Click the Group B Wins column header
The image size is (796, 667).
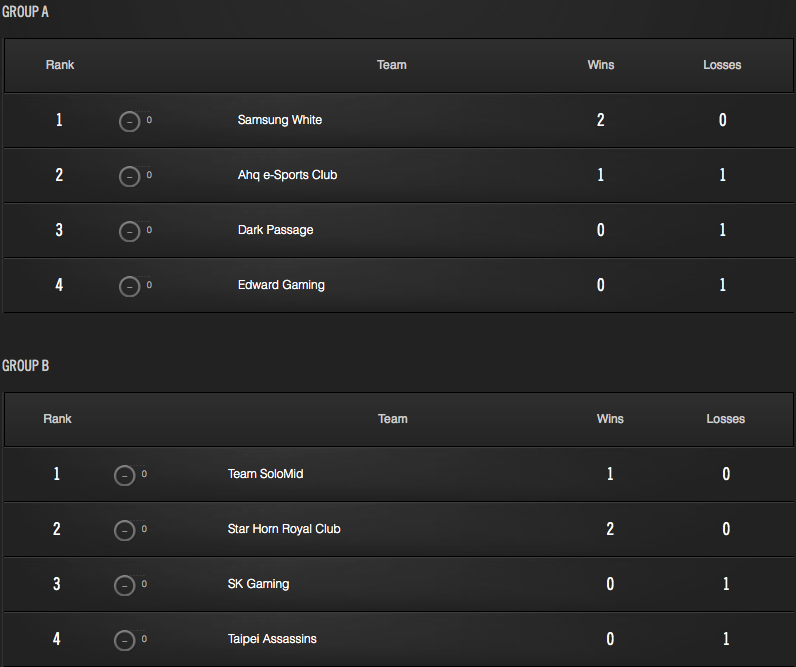point(610,419)
